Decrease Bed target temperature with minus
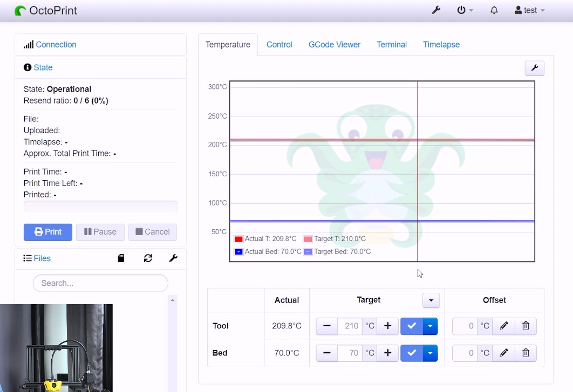 (x=326, y=353)
